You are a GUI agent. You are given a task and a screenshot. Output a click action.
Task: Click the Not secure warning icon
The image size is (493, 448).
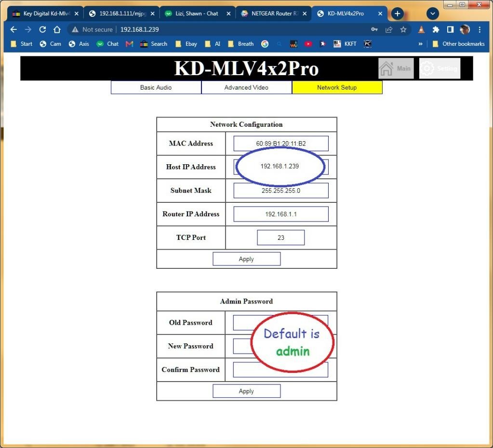[x=75, y=29]
